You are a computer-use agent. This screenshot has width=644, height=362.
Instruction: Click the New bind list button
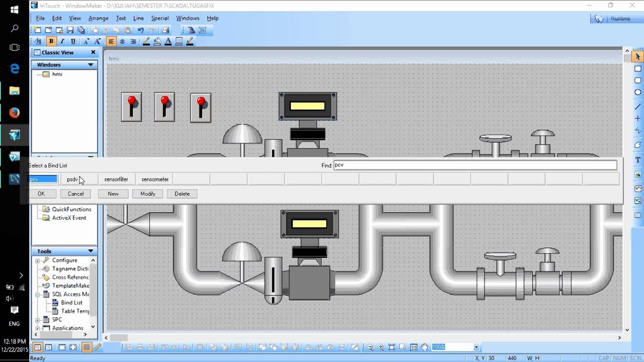click(113, 194)
